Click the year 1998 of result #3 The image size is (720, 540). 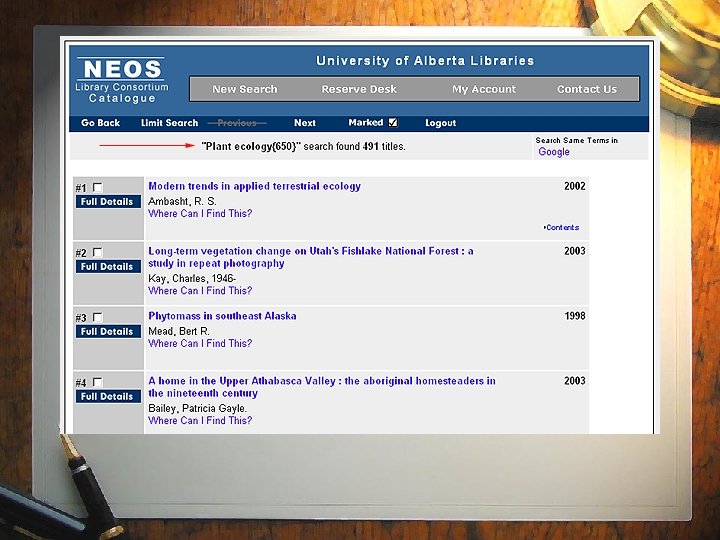coord(575,316)
